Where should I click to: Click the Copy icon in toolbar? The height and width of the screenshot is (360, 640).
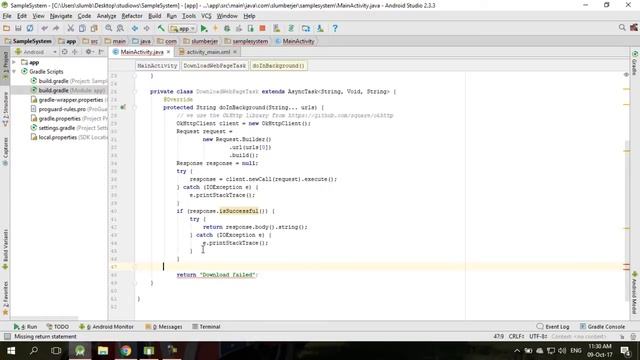[x=82, y=28]
